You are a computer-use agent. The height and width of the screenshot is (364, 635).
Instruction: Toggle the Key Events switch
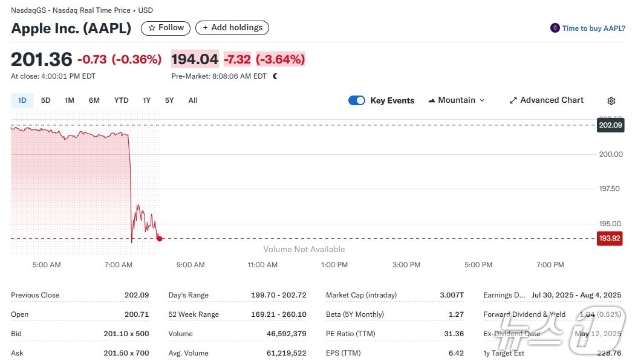click(357, 100)
